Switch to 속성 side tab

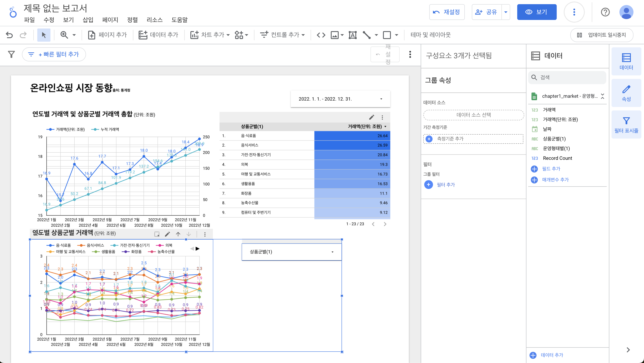point(626,93)
